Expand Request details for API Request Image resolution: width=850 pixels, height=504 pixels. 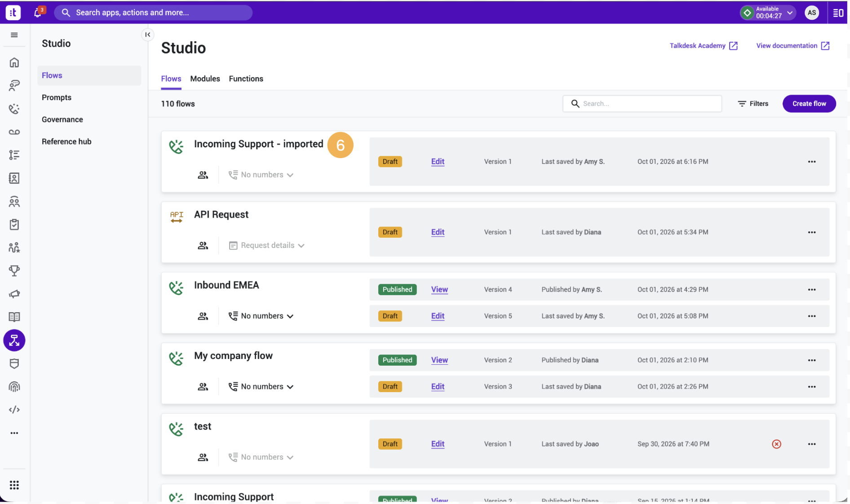click(x=267, y=245)
